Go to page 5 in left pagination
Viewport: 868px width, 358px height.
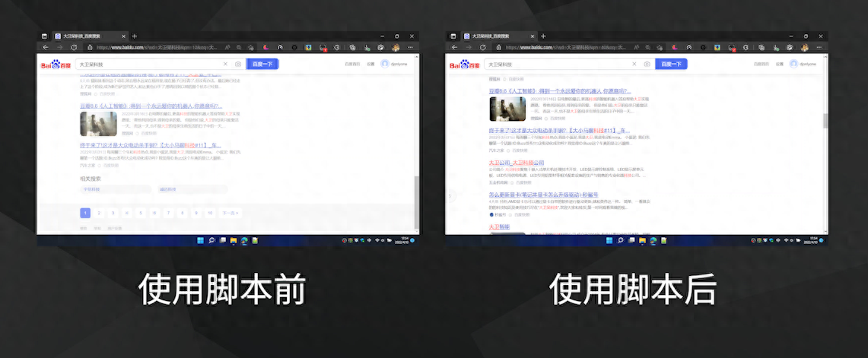(141, 213)
